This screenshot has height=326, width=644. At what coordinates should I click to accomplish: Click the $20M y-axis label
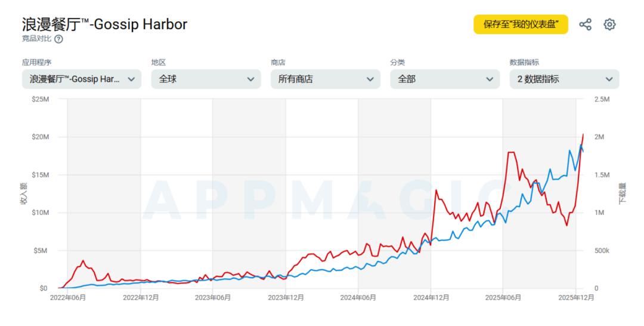(40, 137)
